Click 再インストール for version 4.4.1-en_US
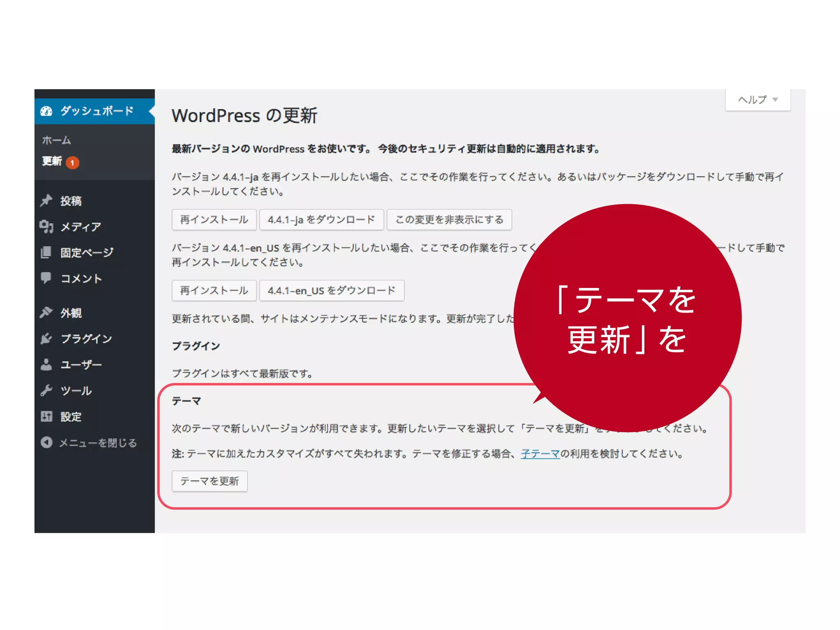 click(214, 290)
